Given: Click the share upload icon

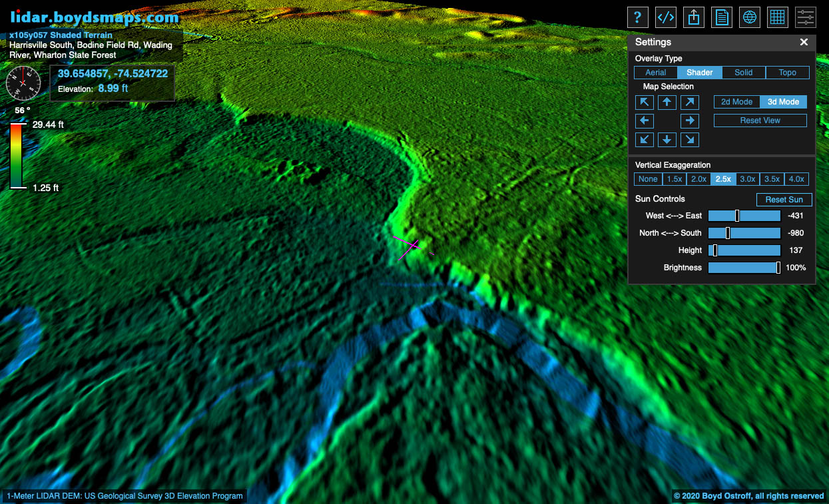Looking at the screenshot, I should [x=694, y=17].
